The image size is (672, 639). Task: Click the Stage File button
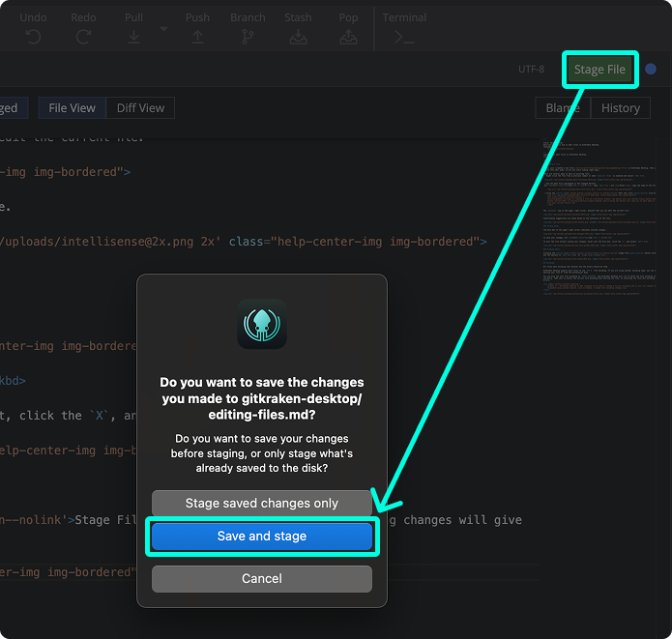coord(599,70)
